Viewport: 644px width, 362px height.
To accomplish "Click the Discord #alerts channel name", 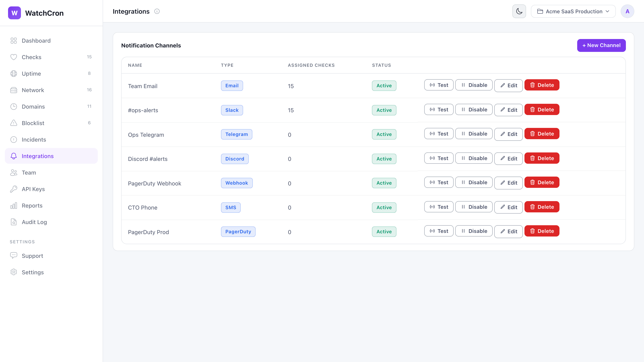I will pos(148,159).
